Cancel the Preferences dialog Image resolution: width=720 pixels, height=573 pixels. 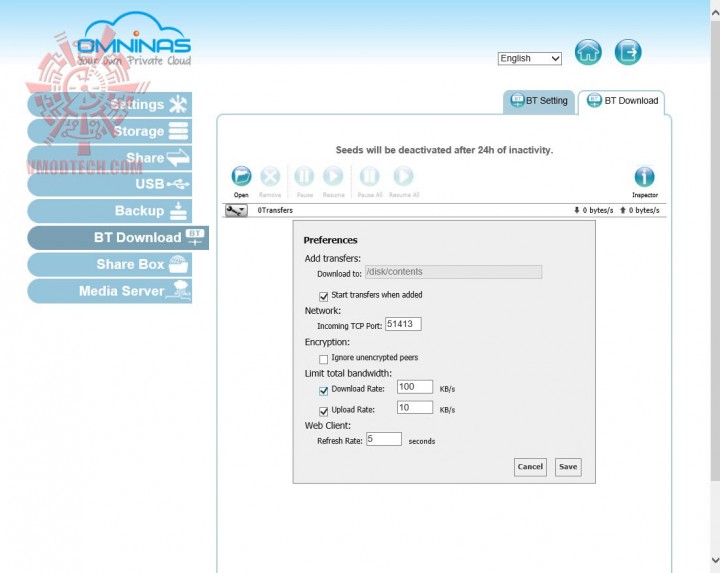[530, 467]
